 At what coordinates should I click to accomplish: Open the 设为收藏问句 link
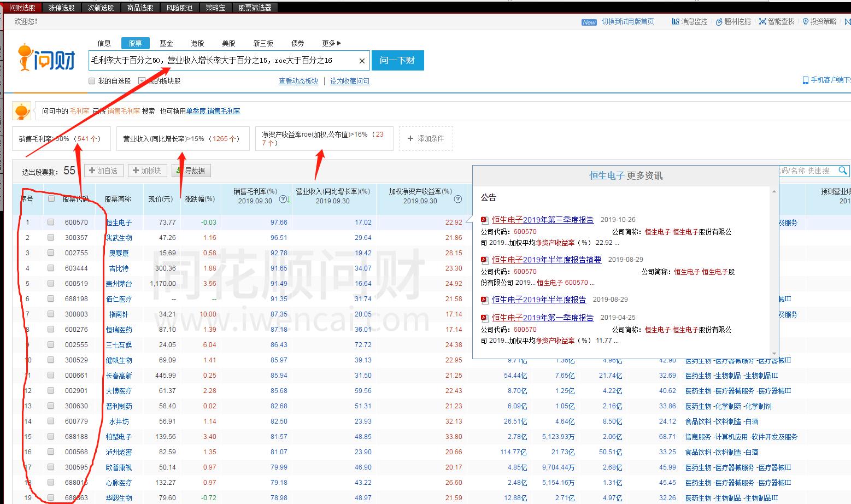pos(349,81)
